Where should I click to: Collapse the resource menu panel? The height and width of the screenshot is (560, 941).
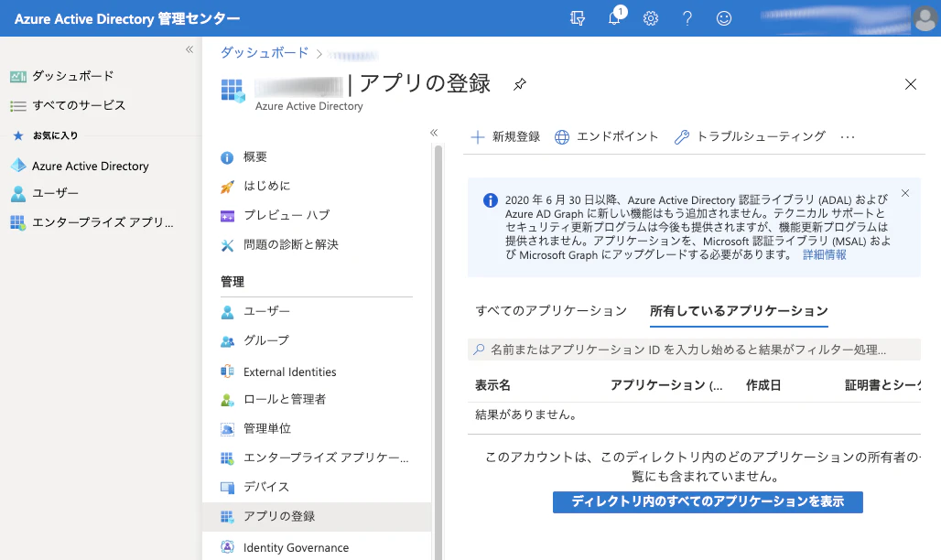(434, 133)
